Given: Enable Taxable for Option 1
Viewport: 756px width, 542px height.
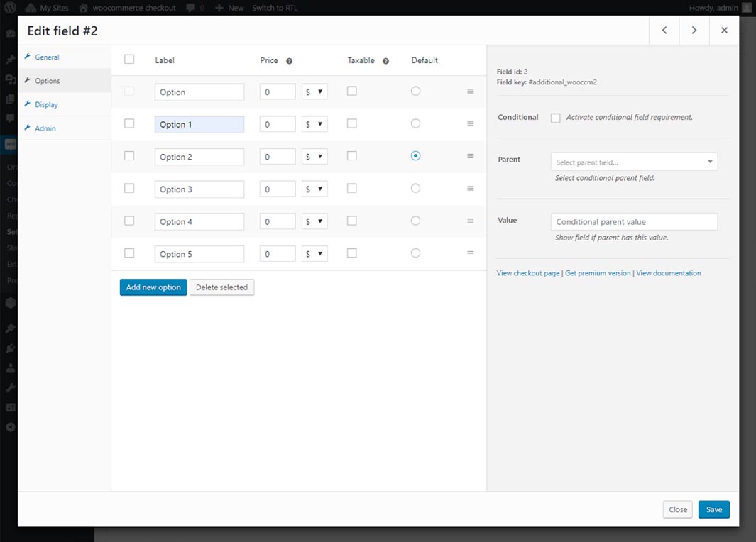Looking at the screenshot, I should (352, 123).
